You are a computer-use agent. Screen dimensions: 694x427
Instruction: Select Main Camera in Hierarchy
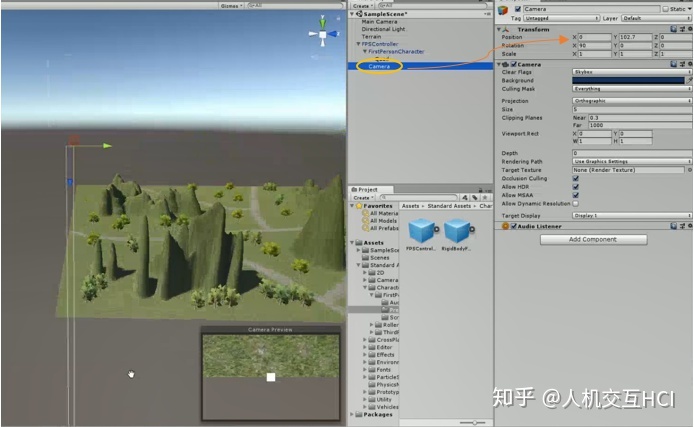379,22
